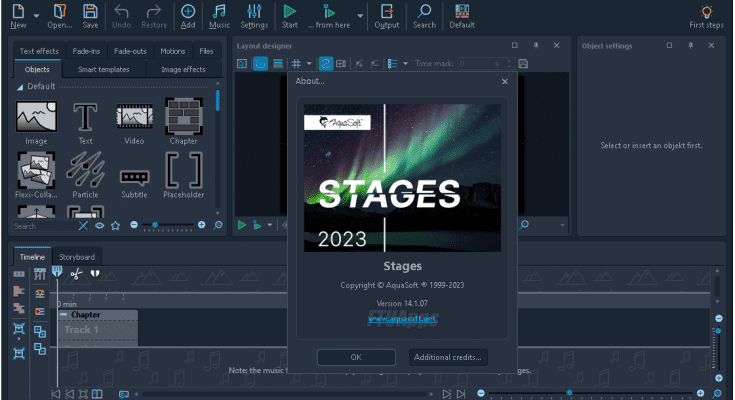Clear the toolbox search with X
This screenshot has width=735, height=400.
(83, 226)
